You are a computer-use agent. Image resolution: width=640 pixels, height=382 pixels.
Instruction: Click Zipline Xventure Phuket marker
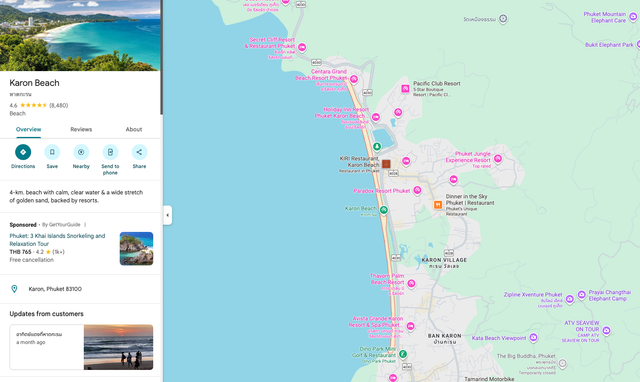click(x=570, y=299)
